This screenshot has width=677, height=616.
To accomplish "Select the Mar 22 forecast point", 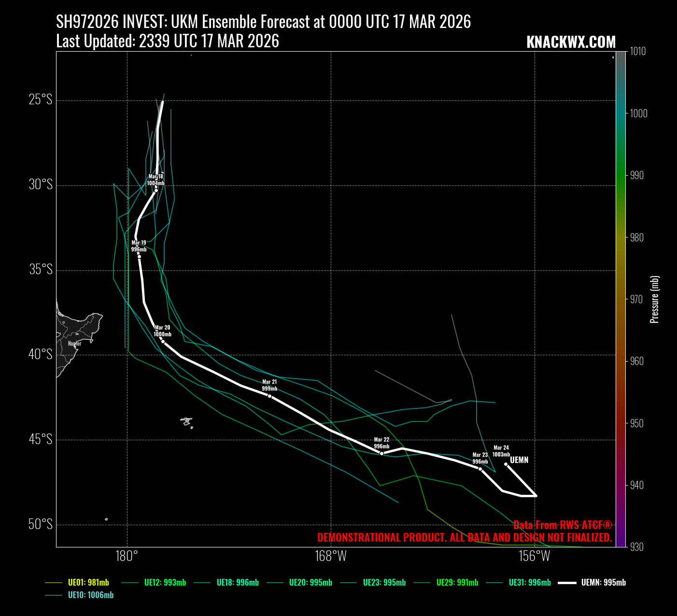I will point(381,453).
